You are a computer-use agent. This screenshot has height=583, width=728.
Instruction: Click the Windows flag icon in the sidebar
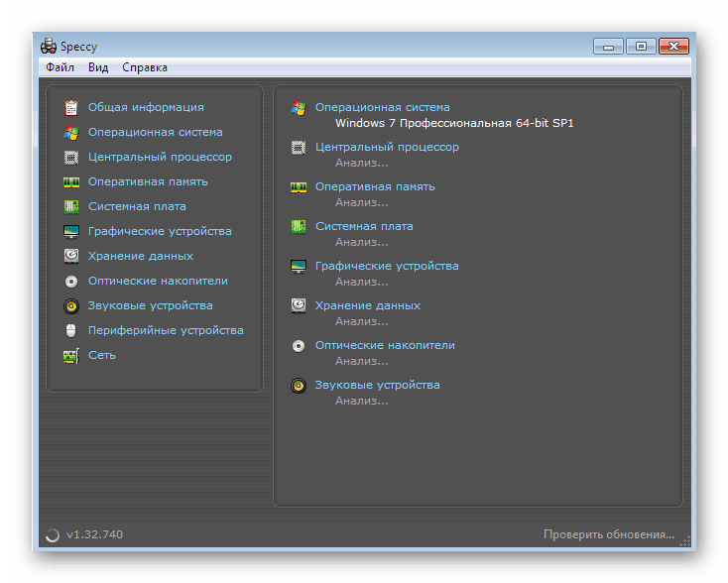click(71, 132)
